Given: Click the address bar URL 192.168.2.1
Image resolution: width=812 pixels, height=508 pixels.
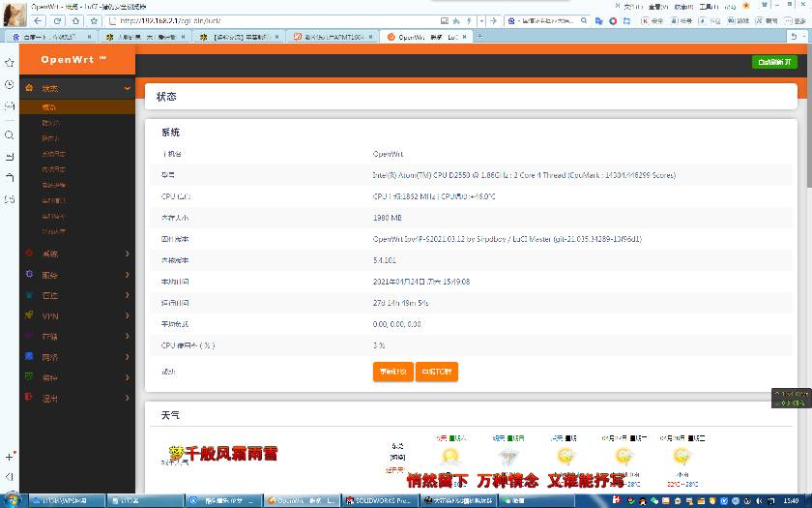Looking at the screenshot, I should (170, 21).
